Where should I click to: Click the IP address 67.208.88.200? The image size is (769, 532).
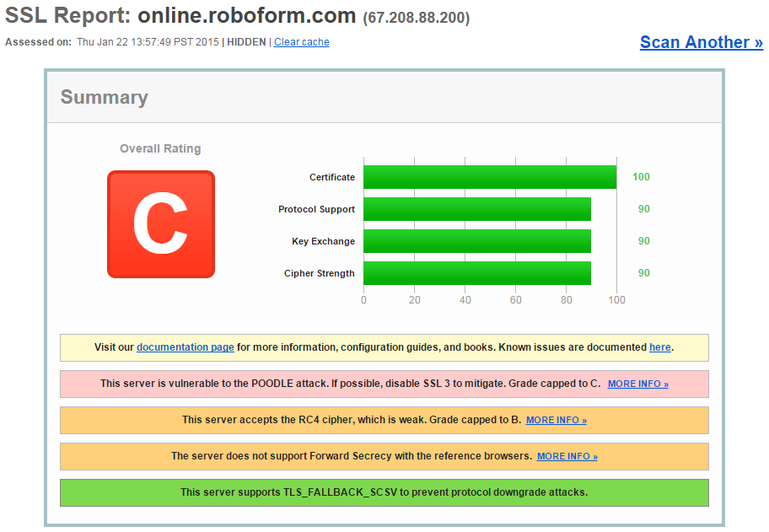tap(417, 18)
